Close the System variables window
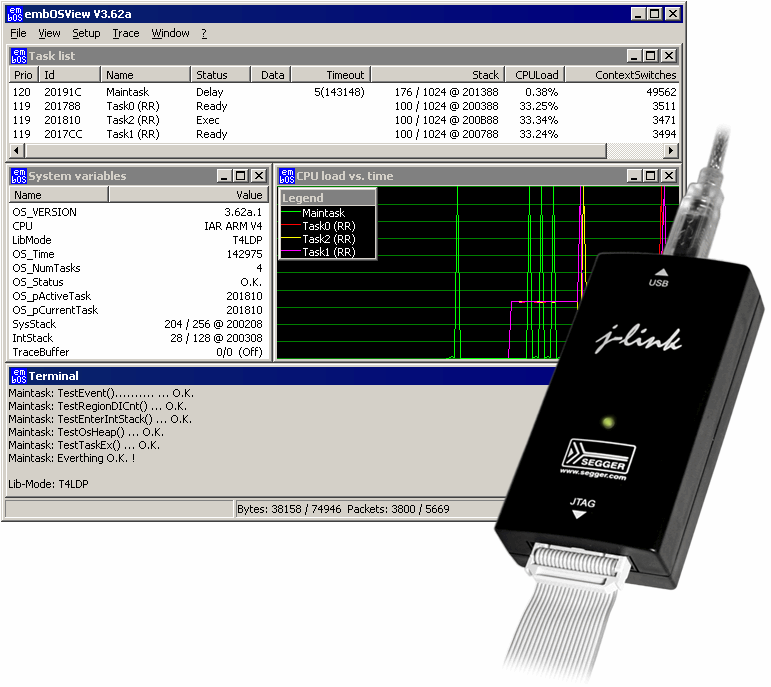The height and width of the screenshot is (687, 771). tap(259, 176)
